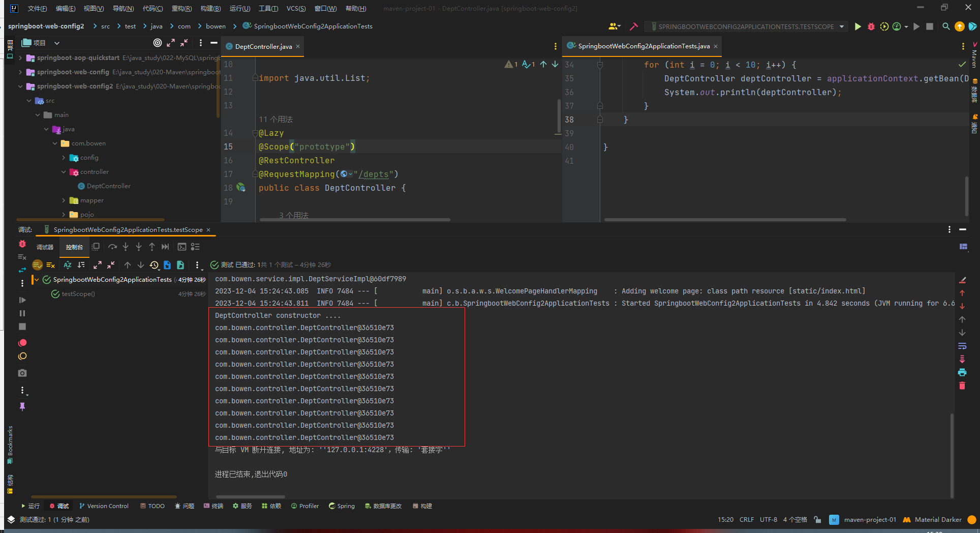Open Spring tool window
The height and width of the screenshot is (533, 980).
[x=342, y=506]
